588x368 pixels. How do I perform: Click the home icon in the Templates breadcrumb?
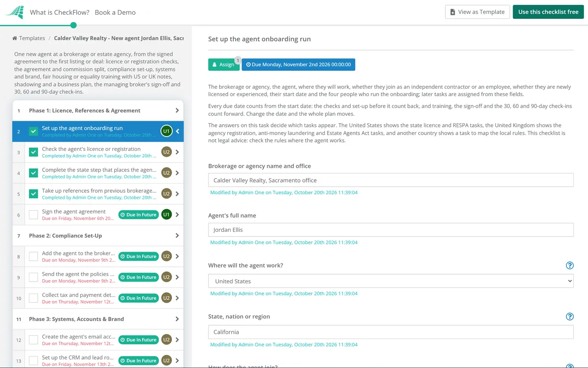tap(15, 38)
